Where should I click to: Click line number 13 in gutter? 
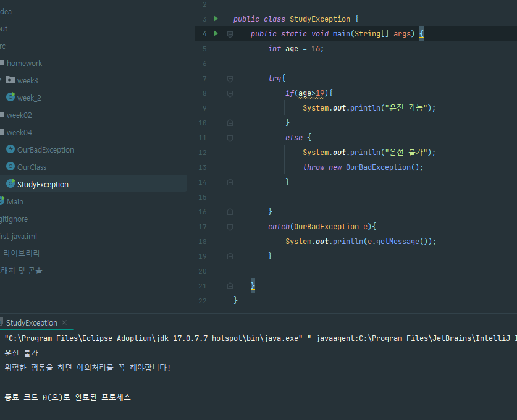click(x=203, y=167)
